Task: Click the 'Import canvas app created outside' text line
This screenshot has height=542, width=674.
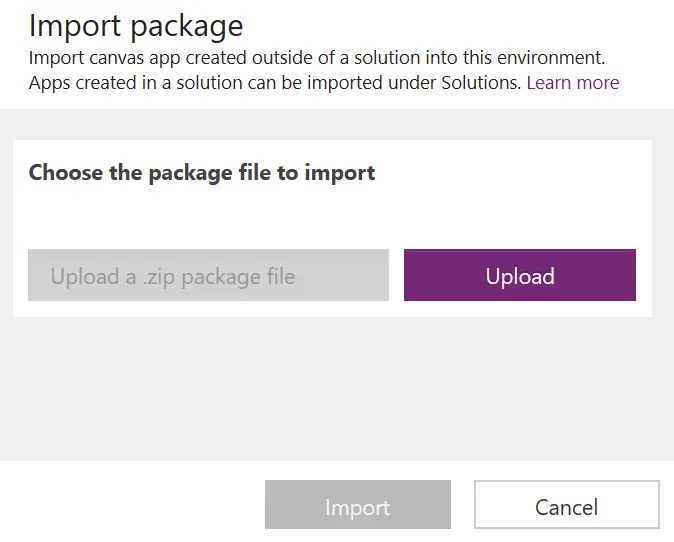Action: [x=316, y=58]
